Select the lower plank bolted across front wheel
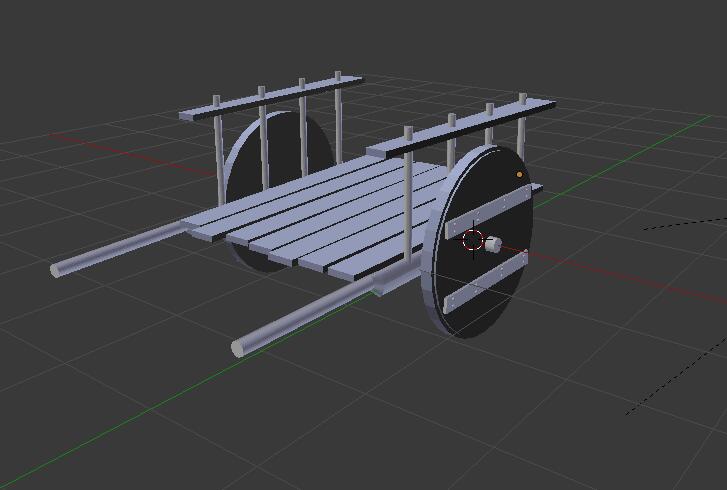The height and width of the screenshot is (490, 727). click(485, 281)
